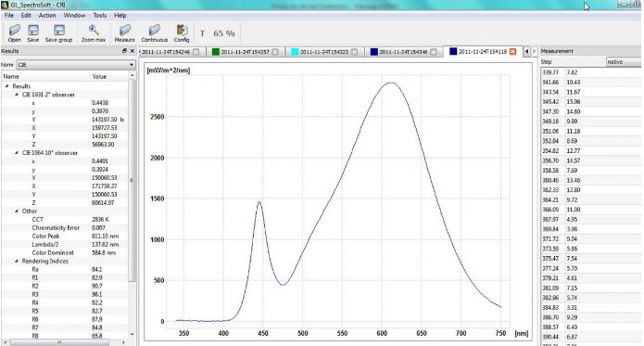Click the cyan swatch on 2011-11-24T154323 tab
This screenshot has width=644, height=346.
[295, 52]
